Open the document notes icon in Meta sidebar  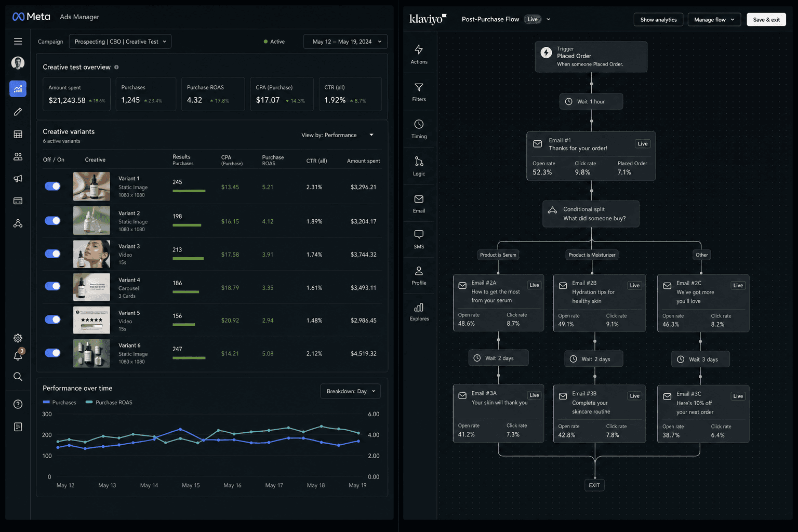click(x=18, y=427)
